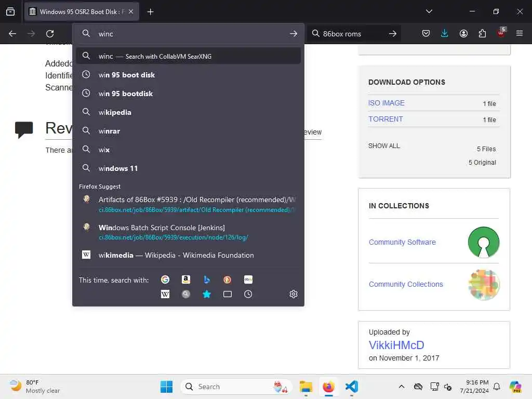Open the Firefox account icon
Viewport: 532px width, 399px height.
(463, 33)
